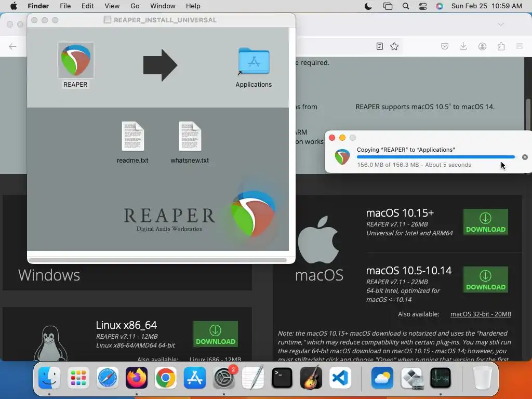
Task: Open the Linux i686 - 12MB link
Action: point(216,359)
